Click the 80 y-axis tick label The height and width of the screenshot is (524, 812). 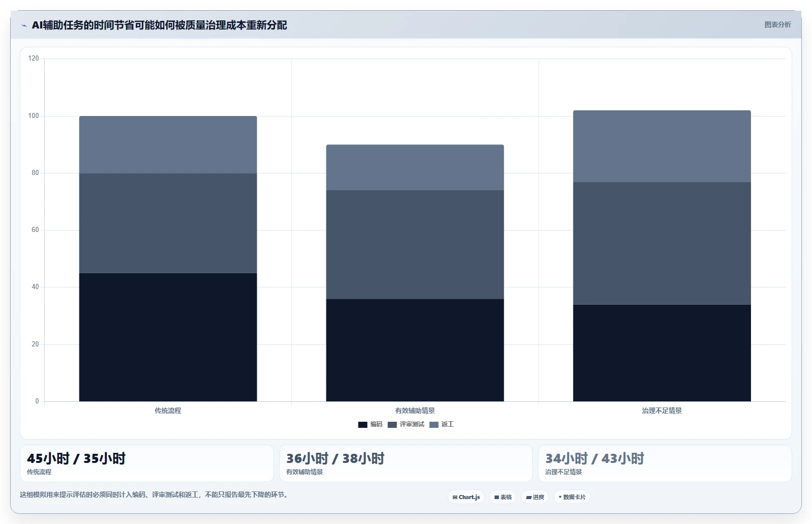[35, 173]
